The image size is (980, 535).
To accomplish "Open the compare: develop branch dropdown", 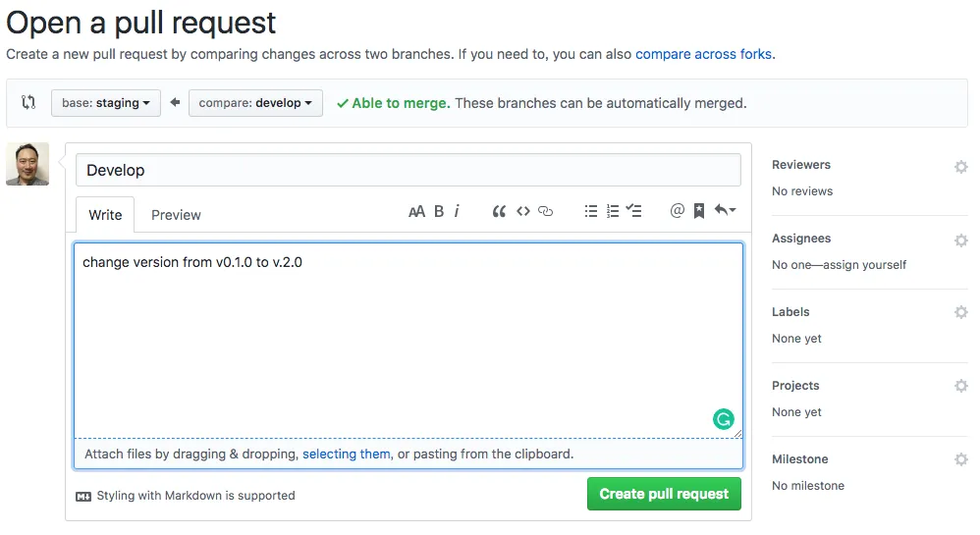I will (x=255, y=103).
